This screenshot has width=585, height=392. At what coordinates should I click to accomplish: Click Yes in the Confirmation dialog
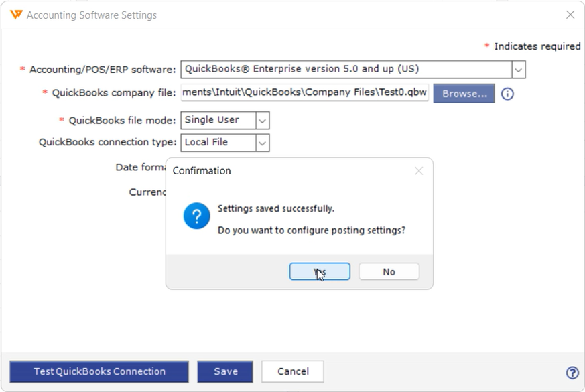coord(320,271)
